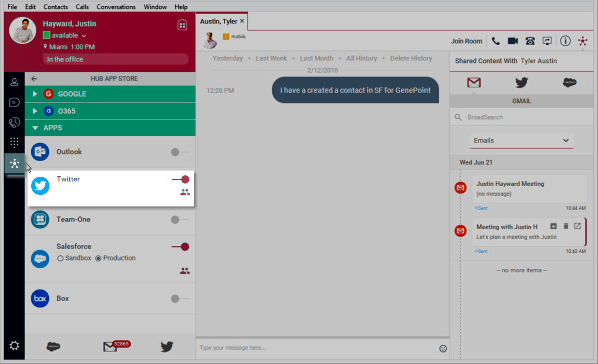This screenshot has height=364, width=598.
Task: Click the message input field
Action: point(317,347)
